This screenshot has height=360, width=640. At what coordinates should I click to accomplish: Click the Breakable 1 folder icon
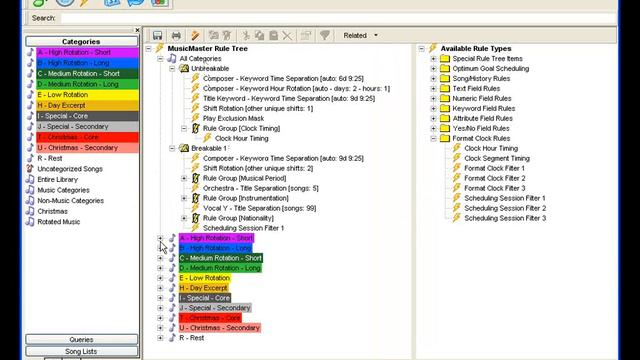coord(184,148)
